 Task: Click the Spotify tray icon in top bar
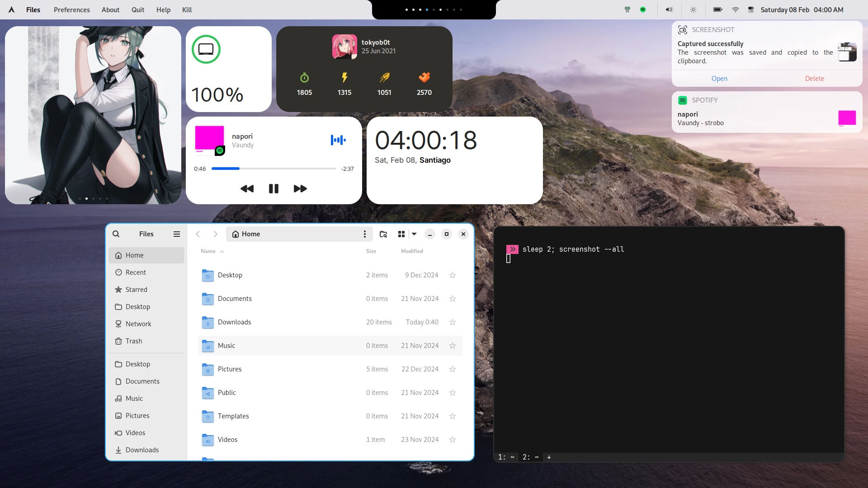coord(643,9)
